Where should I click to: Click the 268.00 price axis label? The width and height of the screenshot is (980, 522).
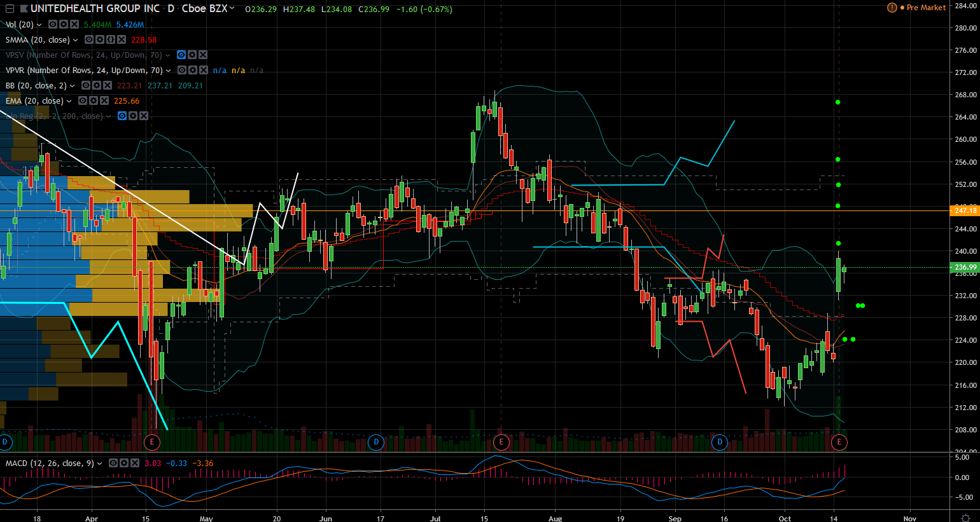point(966,95)
